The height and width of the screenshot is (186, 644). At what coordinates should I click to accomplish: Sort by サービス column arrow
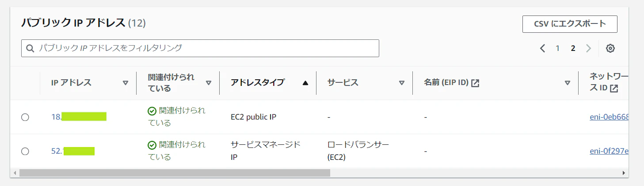402,83
